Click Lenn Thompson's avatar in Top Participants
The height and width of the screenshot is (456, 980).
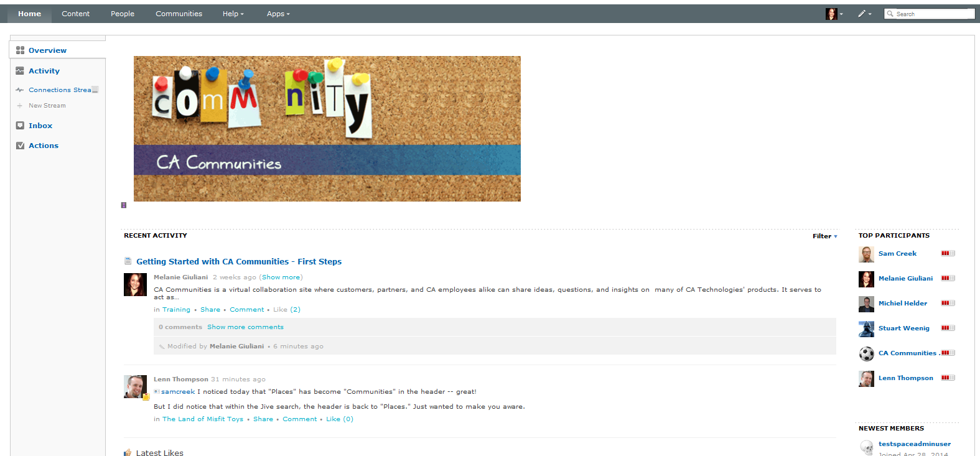[866, 379]
